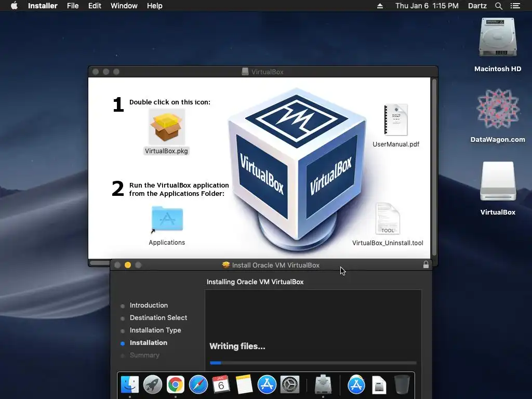Select the Introduction installer step

[x=149, y=305]
